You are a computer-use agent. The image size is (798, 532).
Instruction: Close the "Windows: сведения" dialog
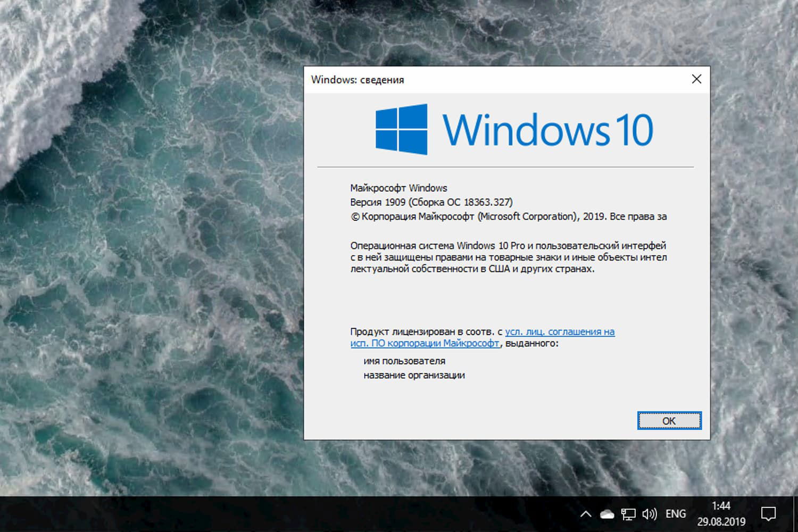(696, 79)
